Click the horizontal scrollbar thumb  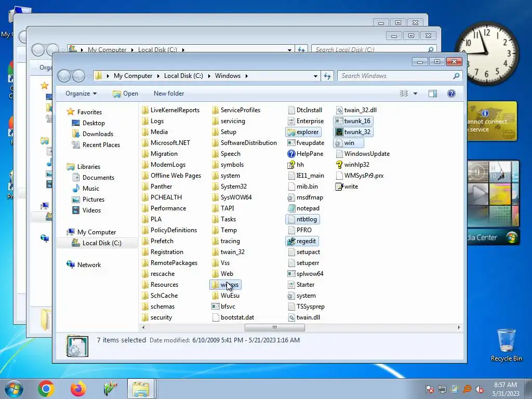click(274, 327)
